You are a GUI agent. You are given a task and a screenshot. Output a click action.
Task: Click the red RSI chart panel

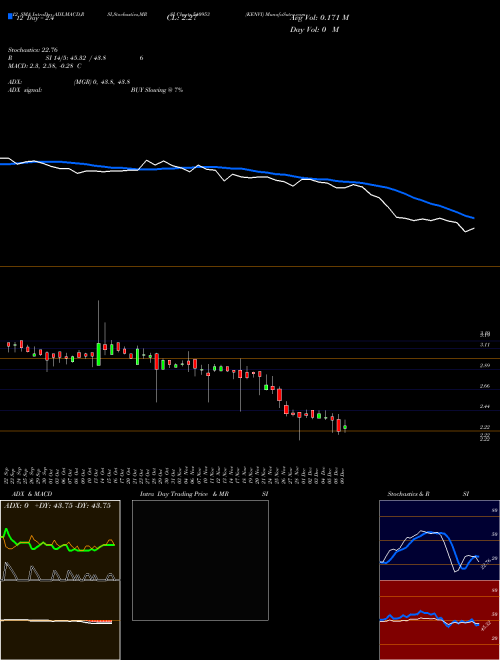point(439,620)
